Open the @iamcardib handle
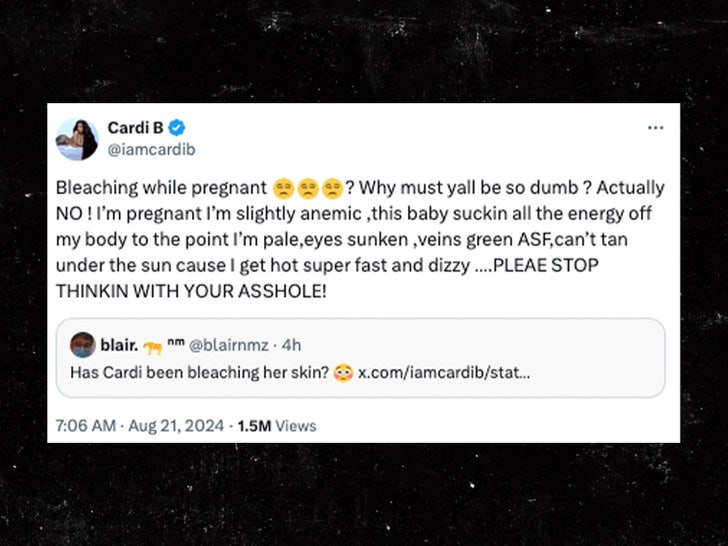The height and width of the screenshot is (546, 728). 150,148
